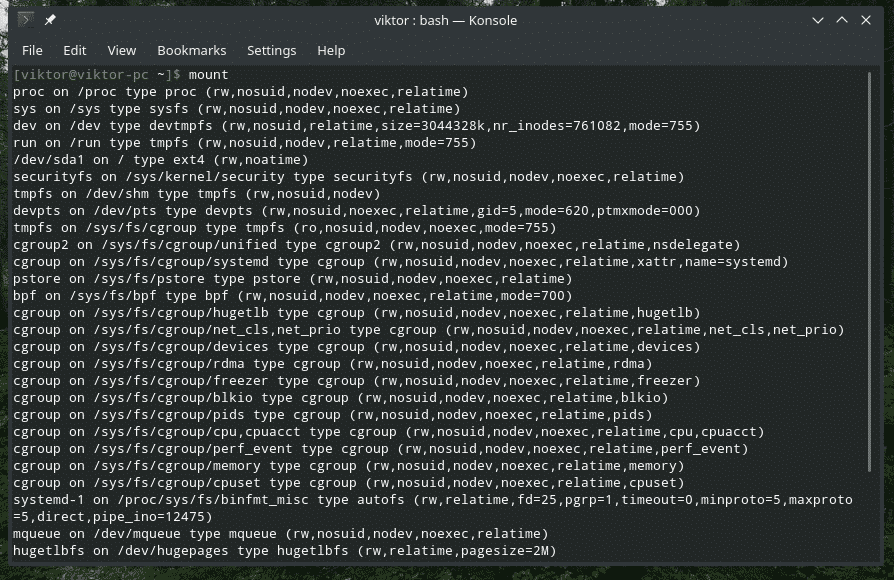Click the cgroup cpuset line
This screenshot has width=894, height=580.
point(348,482)
